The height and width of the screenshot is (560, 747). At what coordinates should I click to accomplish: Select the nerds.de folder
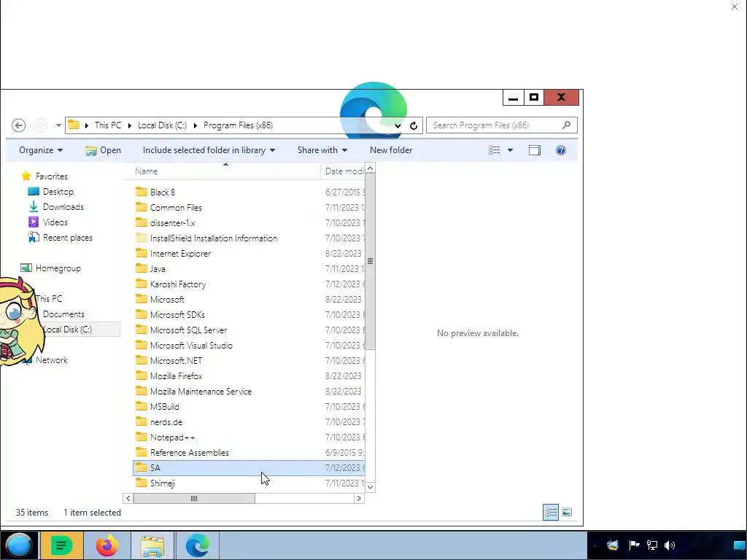tap(249, 422)
